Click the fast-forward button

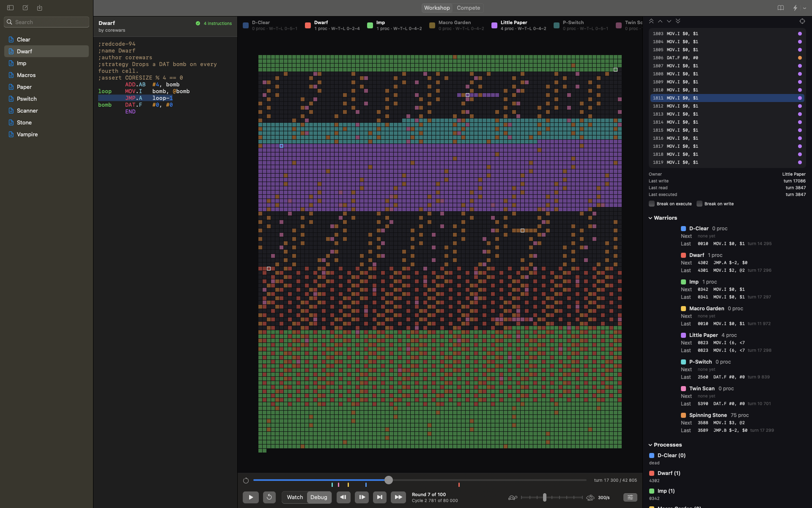pos(398,497)
